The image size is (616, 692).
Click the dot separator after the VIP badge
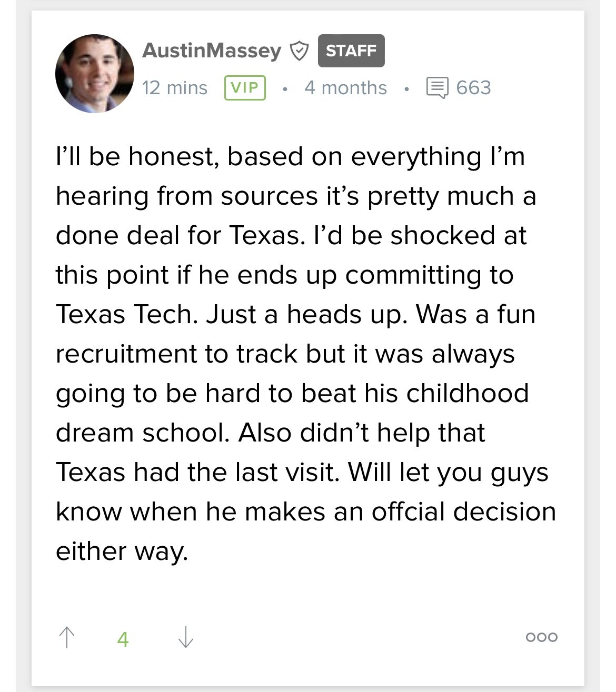[x=285, y=89]
